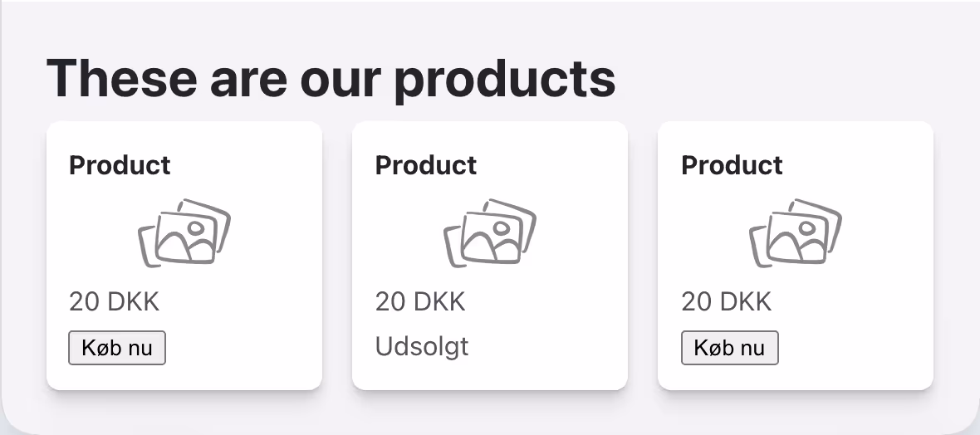Select the last card's Product title

(732, 165)
